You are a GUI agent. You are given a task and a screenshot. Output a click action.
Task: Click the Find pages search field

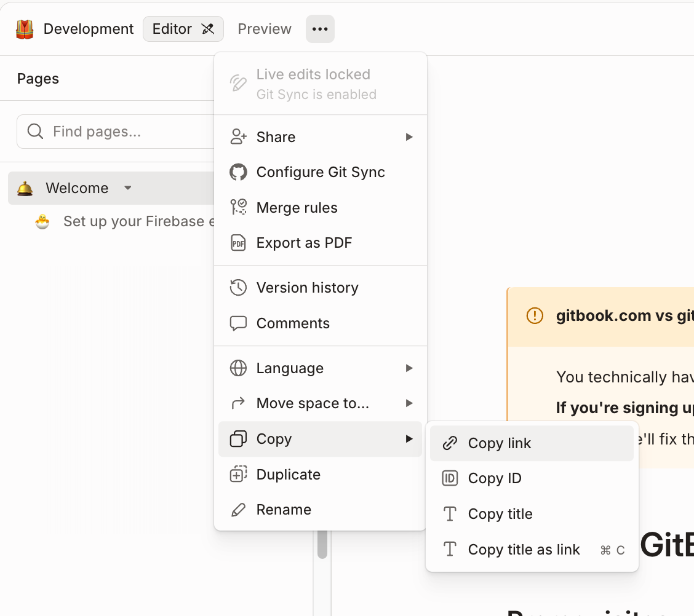click(x=116, y=132)
